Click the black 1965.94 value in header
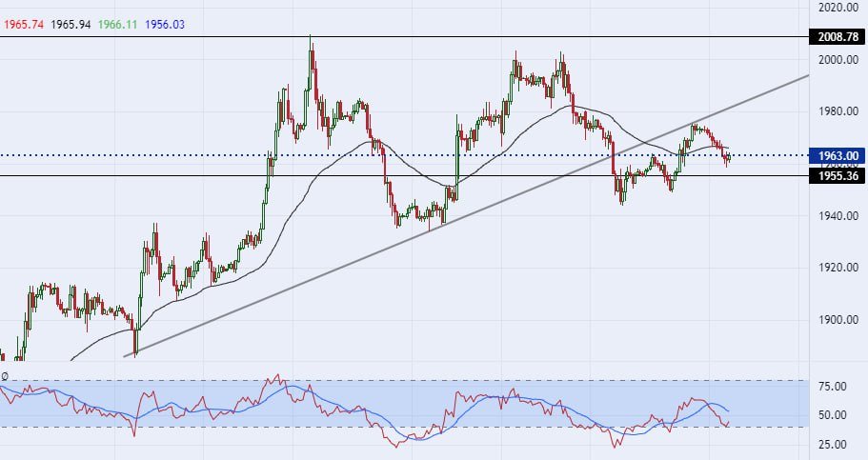The image size is (868, 460). point(71,25)
